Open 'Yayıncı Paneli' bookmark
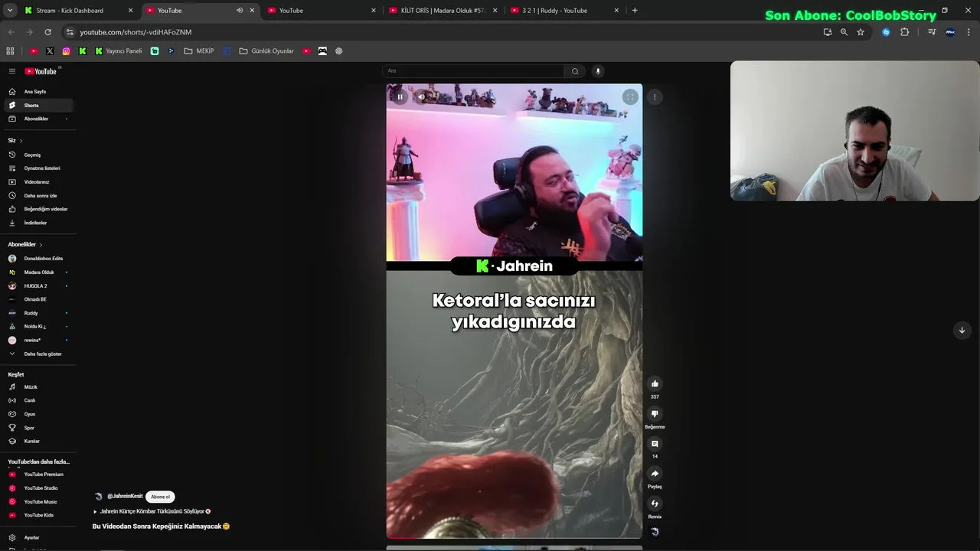 119,51
